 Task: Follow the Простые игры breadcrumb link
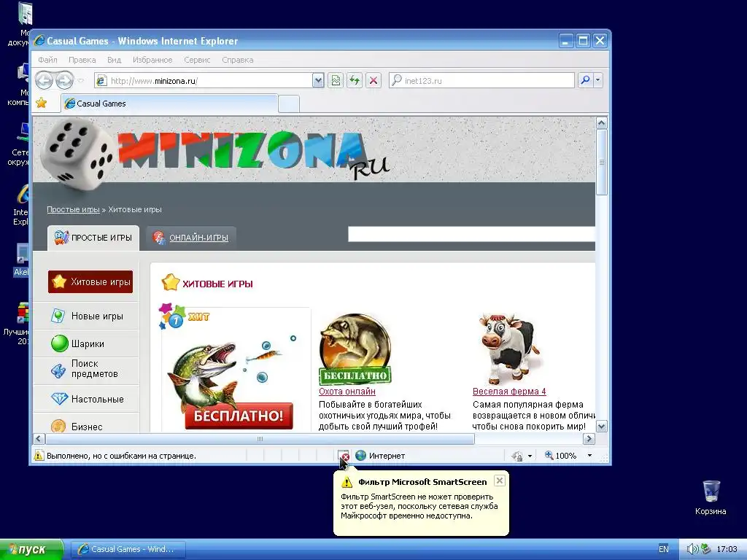pyautogui.click(x=74, y=209)
